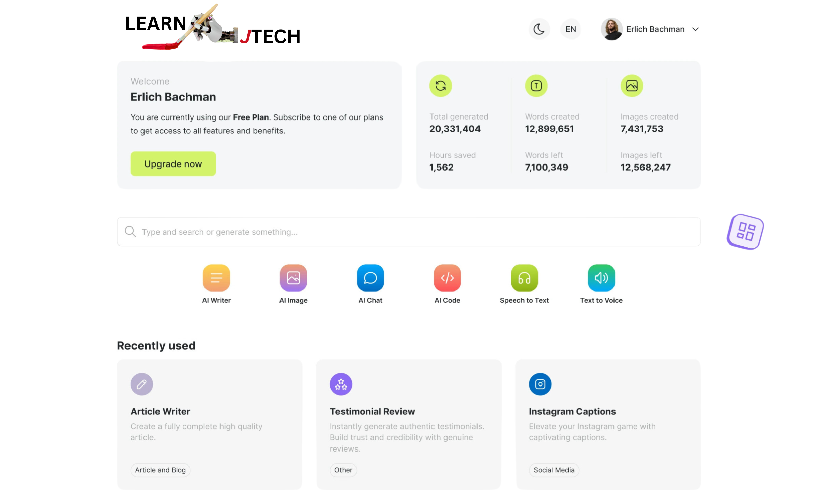Open the AI Image tool
This screenshot has height=504, width=818.
click(x=293, y=278)
